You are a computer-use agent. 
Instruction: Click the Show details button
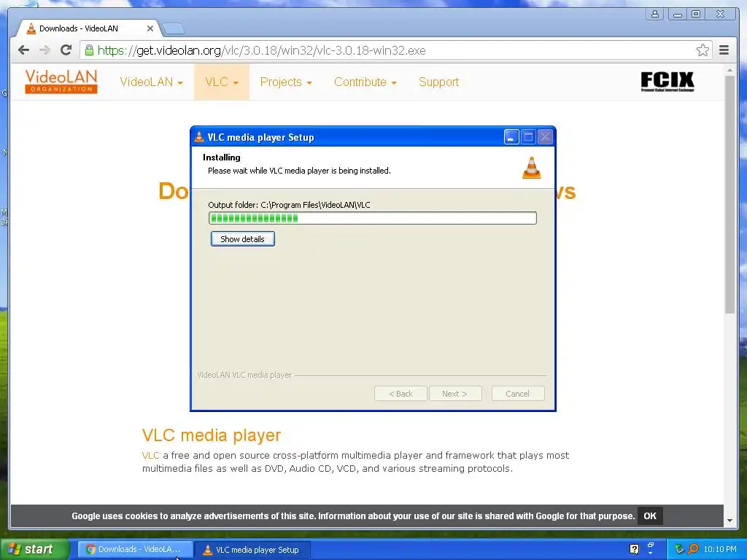click(242, 239)
